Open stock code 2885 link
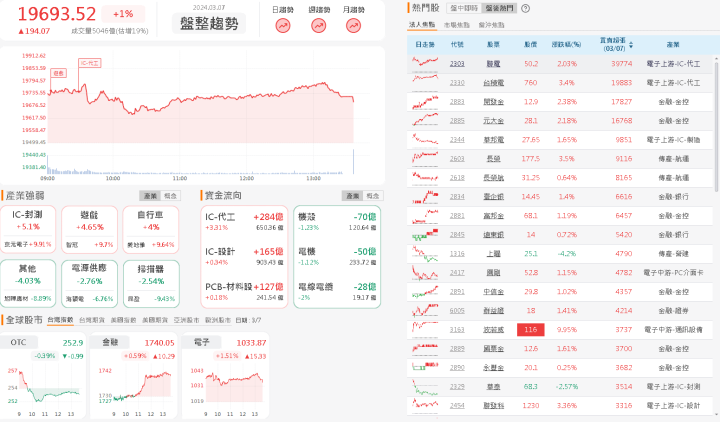720x422 pixels. pyautogui.click(x=457, y=121)
